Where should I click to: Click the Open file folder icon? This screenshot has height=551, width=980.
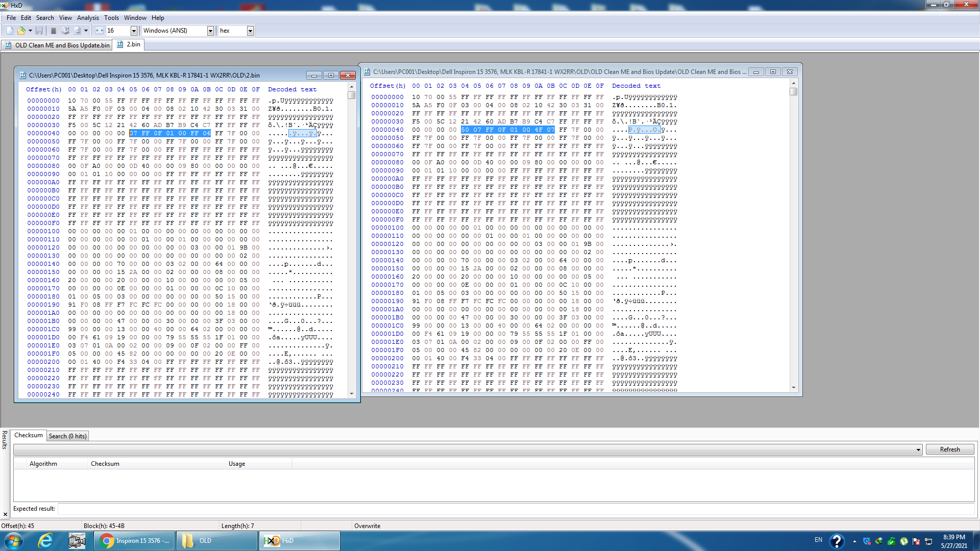(x=21, y=31)
